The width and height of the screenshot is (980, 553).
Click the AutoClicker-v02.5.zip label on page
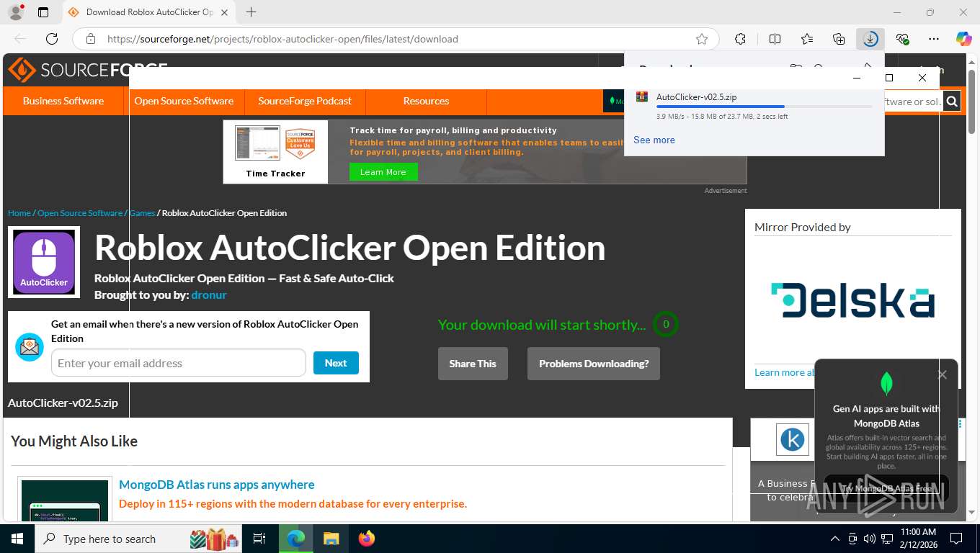(63, 403)
